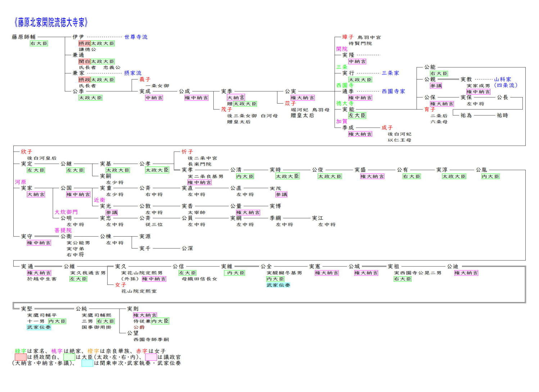Click the red name 欣子
539x392 pixels.
[x=26, y=152]
